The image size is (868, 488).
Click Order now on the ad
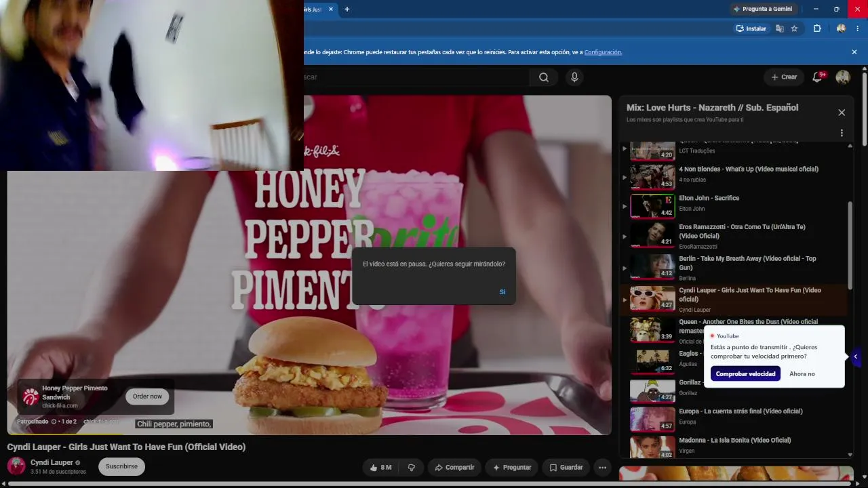[x=147, y=396]
